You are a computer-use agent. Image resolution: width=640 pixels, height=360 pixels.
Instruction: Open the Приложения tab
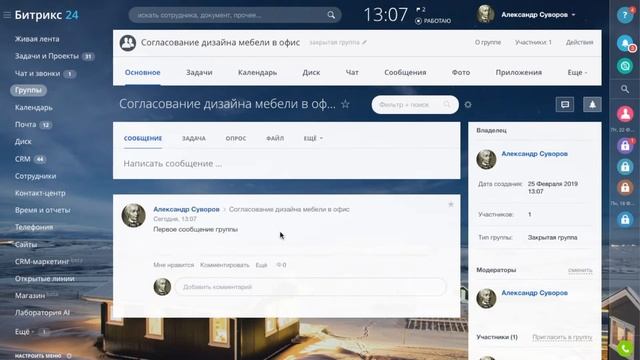(519, 72)
